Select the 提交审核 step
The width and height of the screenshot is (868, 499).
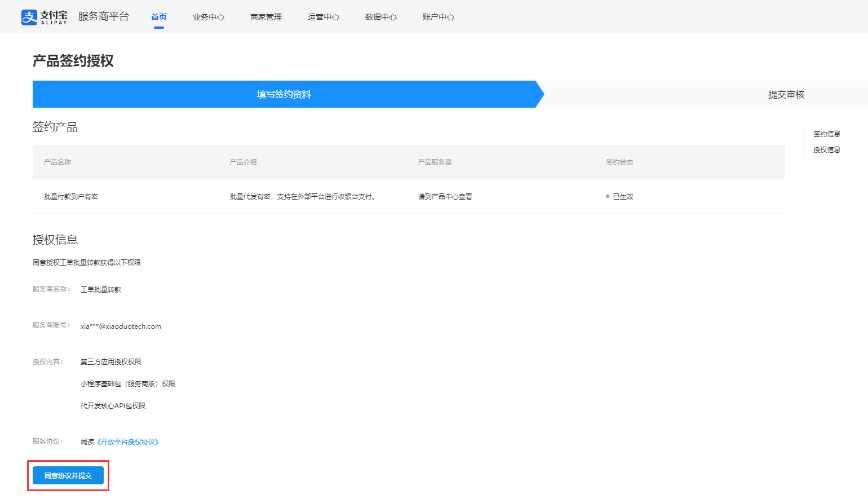786,94
